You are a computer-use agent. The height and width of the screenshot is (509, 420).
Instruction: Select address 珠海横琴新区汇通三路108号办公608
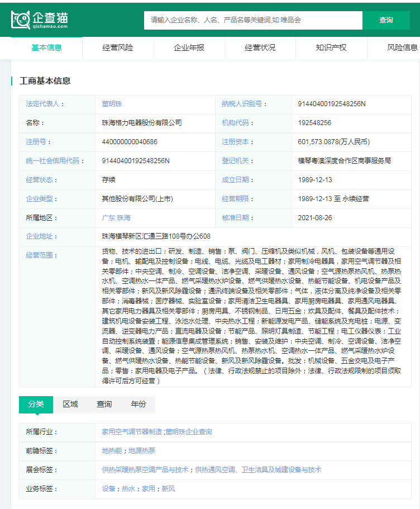pos(156,236)
